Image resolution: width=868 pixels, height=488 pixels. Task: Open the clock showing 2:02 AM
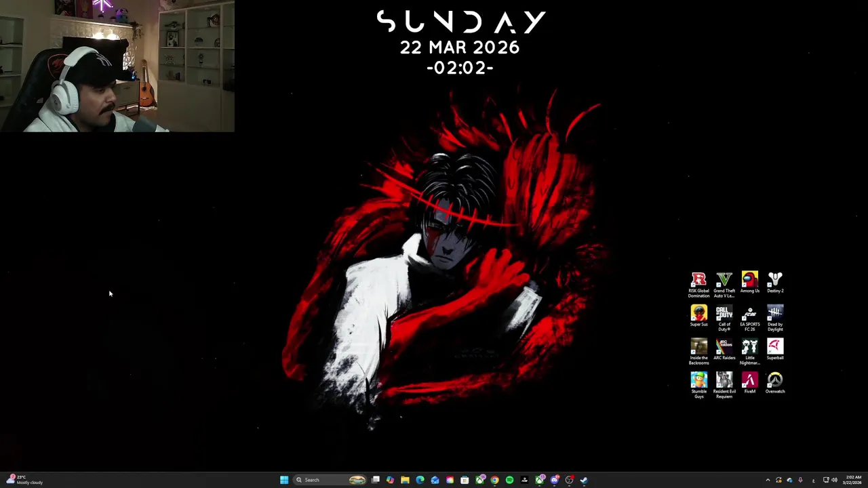pyautogui.click(x=852, y=480)
